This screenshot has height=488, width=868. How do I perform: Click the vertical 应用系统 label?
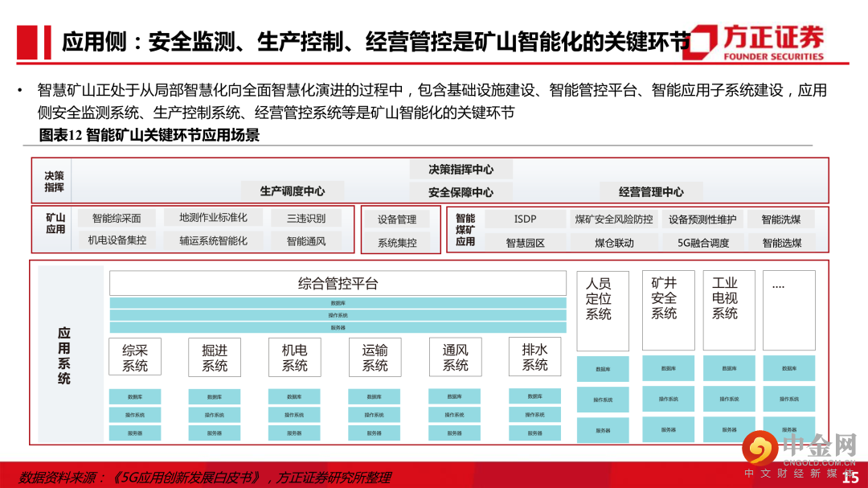tap(64, 355)
